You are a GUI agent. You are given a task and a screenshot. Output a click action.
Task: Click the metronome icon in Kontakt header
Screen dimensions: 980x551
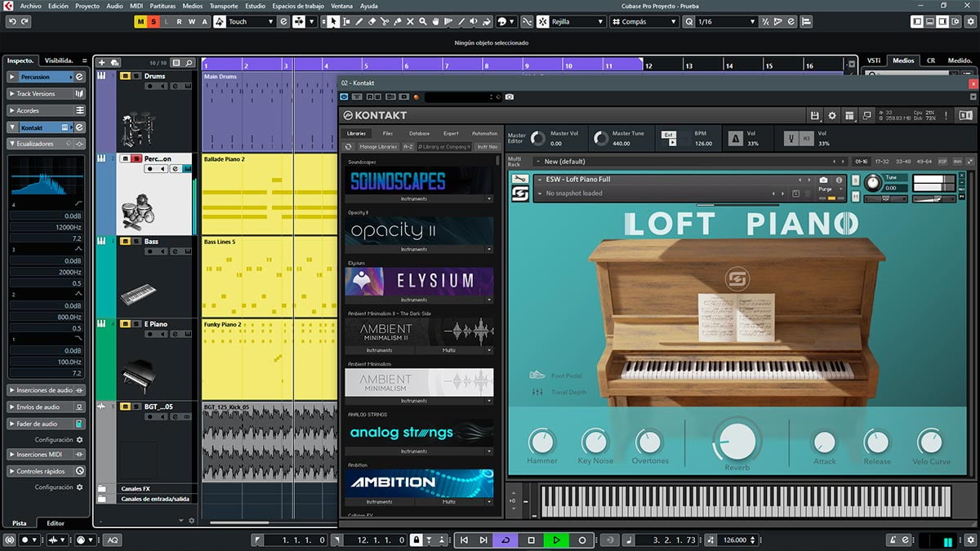tap(736, 139)
